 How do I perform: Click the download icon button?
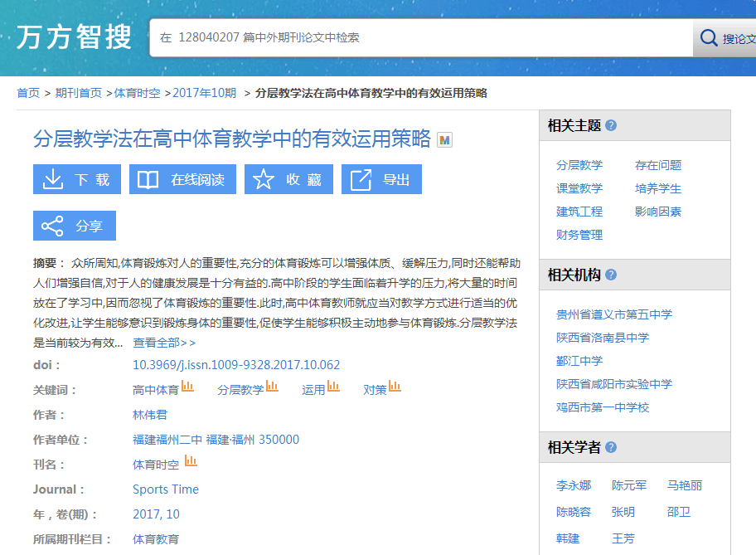76,179
